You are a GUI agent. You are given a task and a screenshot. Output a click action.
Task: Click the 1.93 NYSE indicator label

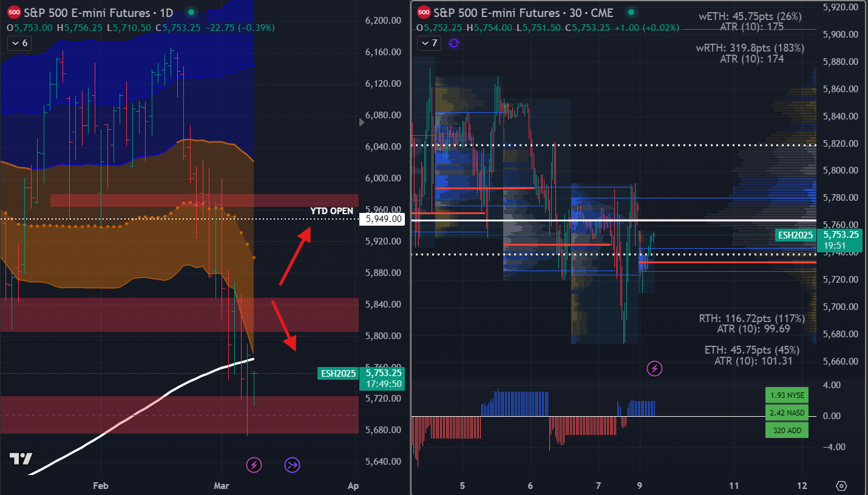787,396
